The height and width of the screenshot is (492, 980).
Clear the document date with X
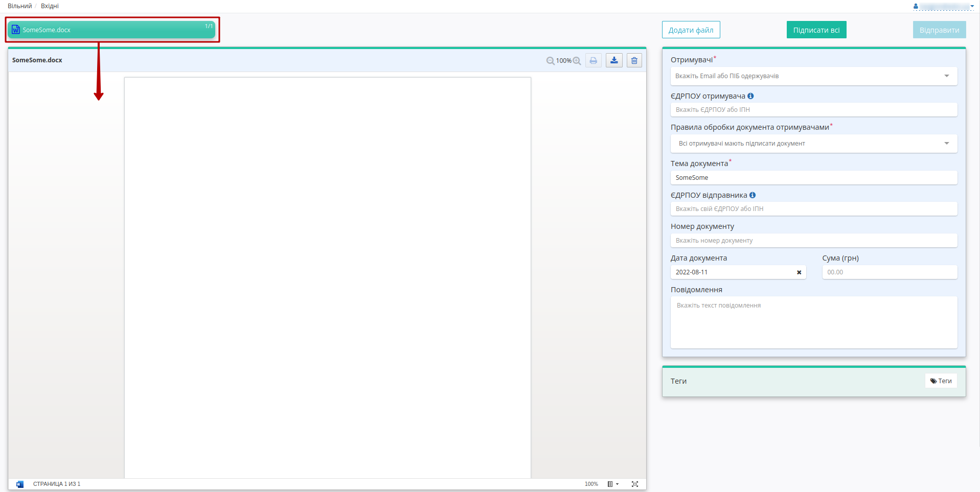point(799,272)
